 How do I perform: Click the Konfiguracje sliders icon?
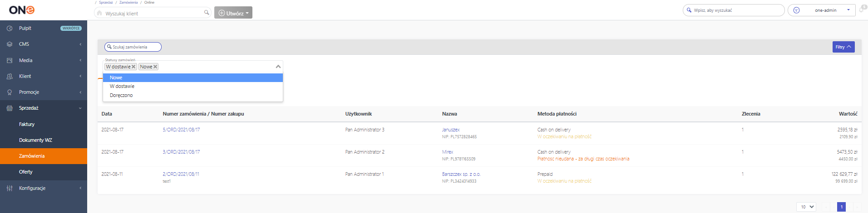(x=10, y=188)
